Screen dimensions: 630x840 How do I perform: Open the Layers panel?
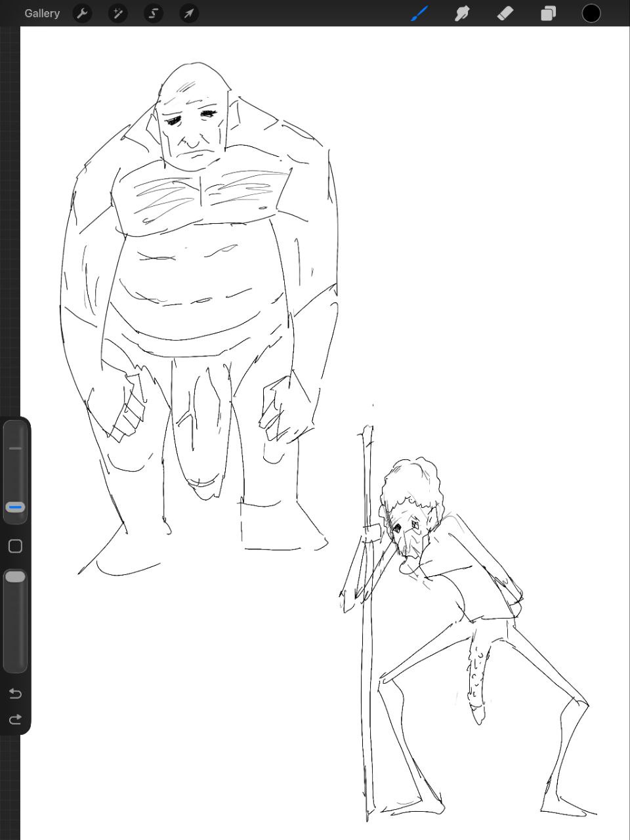coord(548,13)
